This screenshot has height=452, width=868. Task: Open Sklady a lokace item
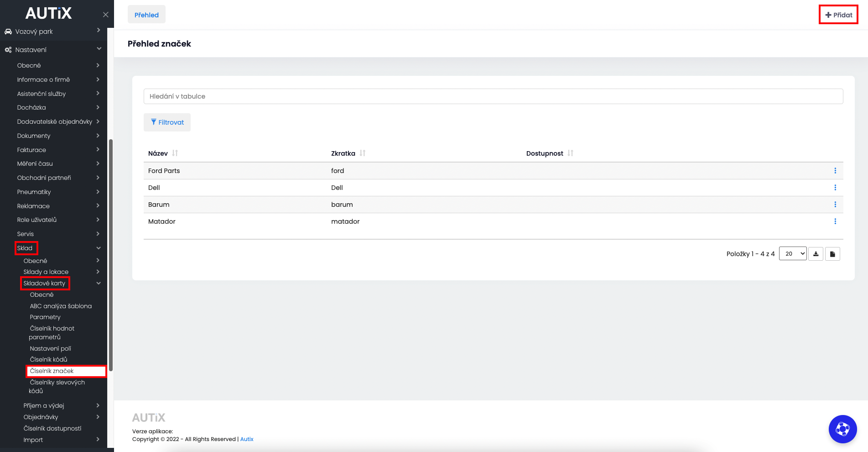(46, 272)
